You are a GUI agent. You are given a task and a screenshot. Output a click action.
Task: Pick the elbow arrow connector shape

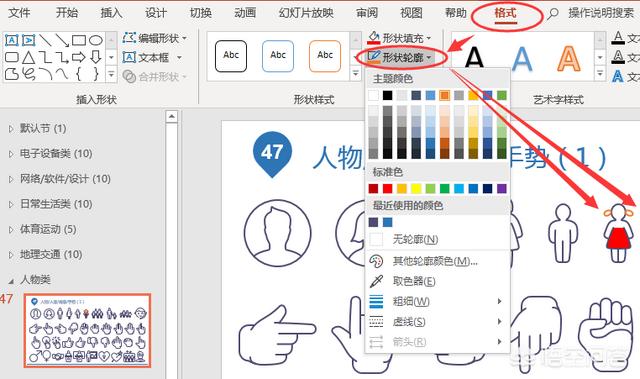[x=62, y=57]
